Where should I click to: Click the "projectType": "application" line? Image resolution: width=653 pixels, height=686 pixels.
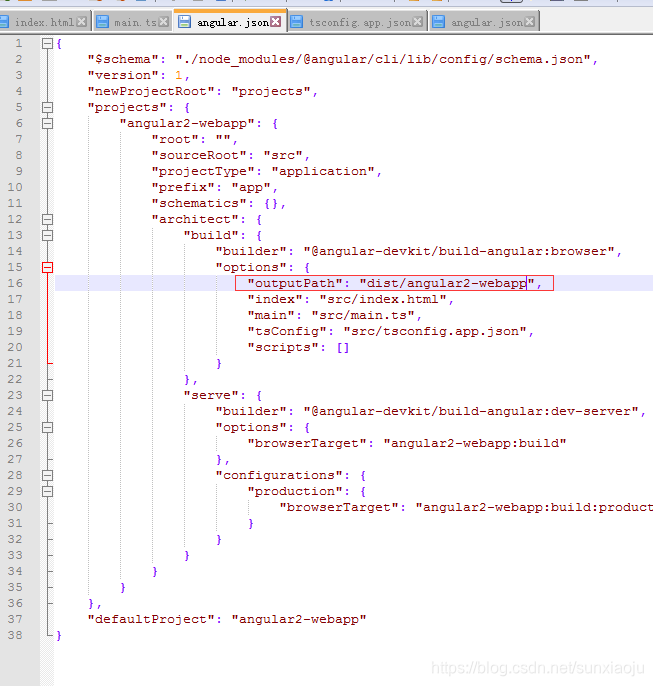[266, 172]
